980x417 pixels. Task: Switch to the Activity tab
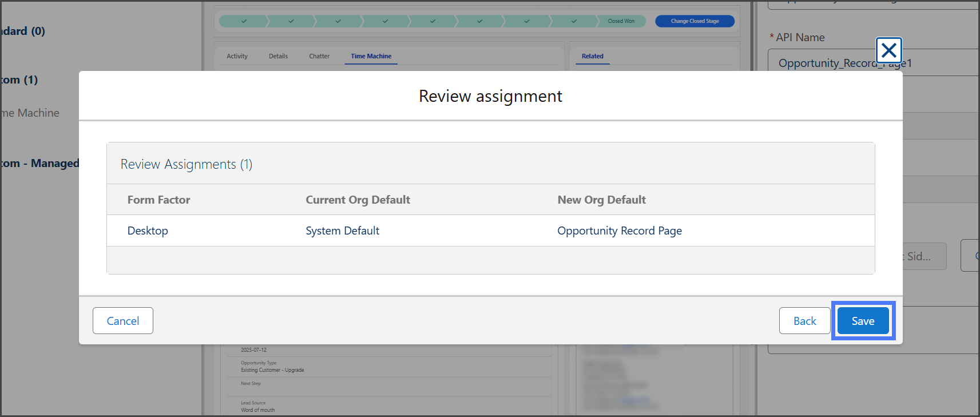click(x=237, y=56)
